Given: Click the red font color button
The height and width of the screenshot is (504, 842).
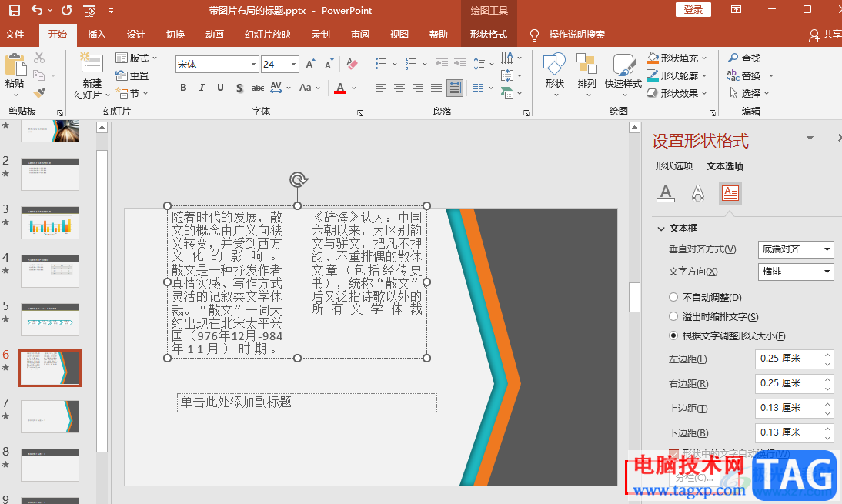Looking at the screenshot, I should click(x=340, y=88).
